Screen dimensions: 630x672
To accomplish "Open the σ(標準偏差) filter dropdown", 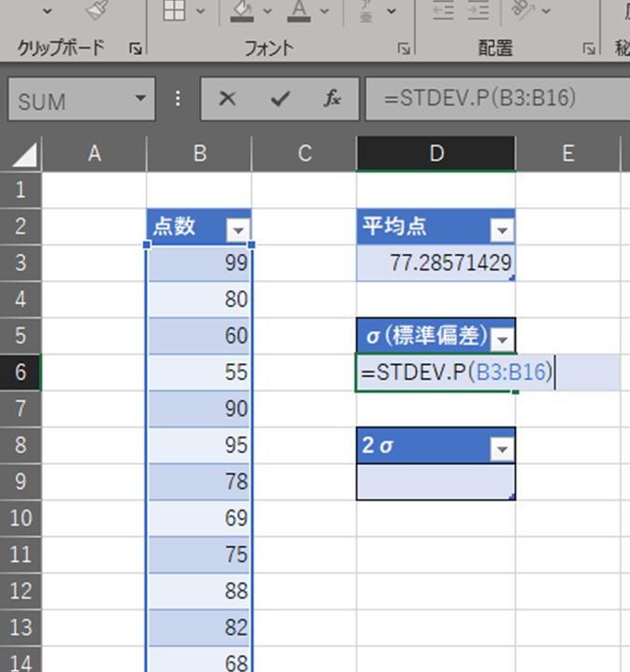I will pyautogui.click(x=502, y=338).
